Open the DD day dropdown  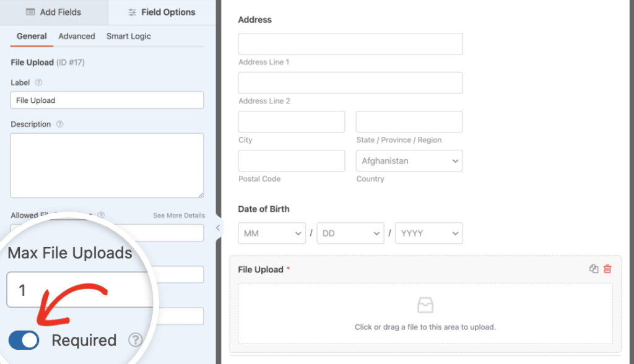[x=350, y=233]
